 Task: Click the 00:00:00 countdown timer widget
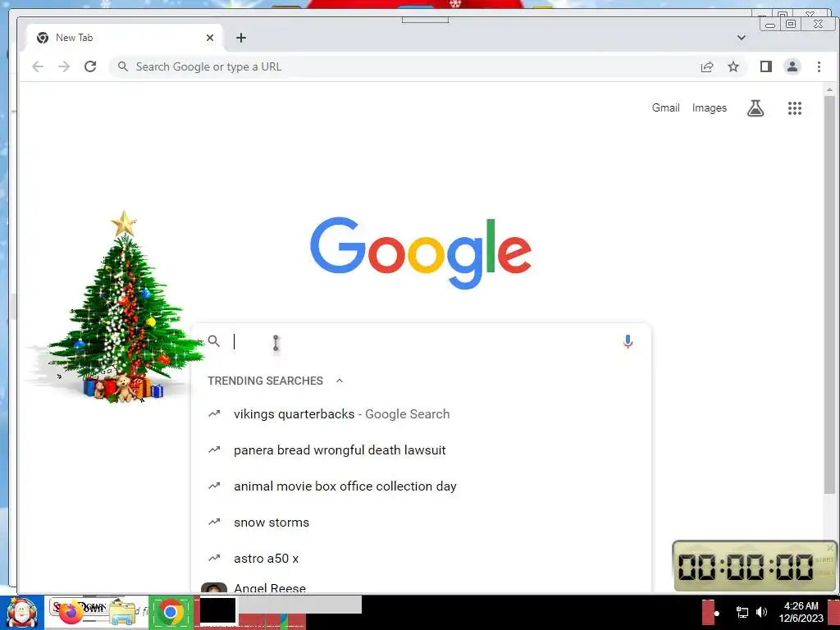755,566
